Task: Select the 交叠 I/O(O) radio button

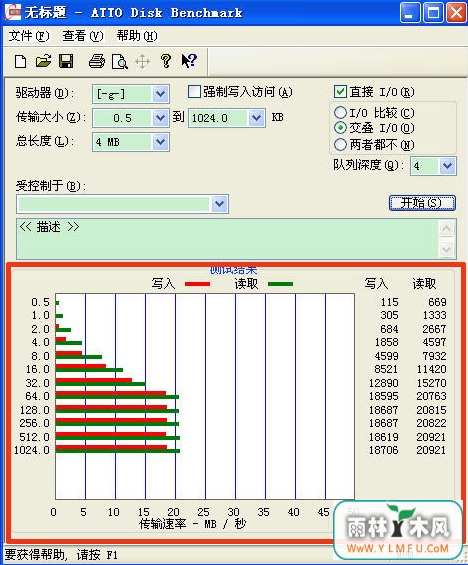Action: 340,128
